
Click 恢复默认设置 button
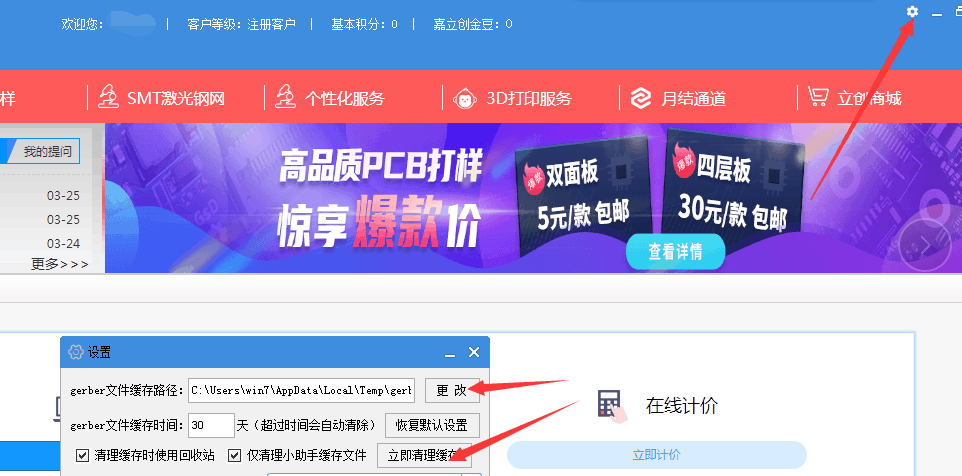[430, 425]
